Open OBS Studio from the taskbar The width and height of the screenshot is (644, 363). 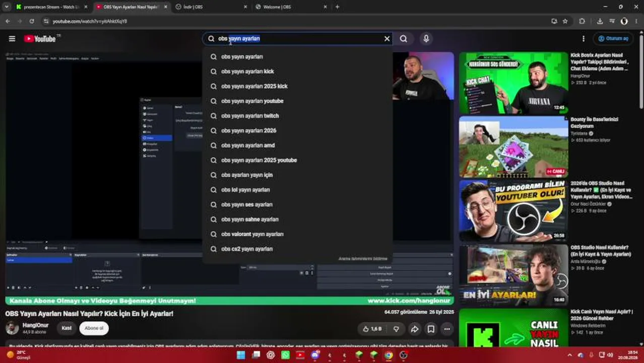[x=404, y=355]
